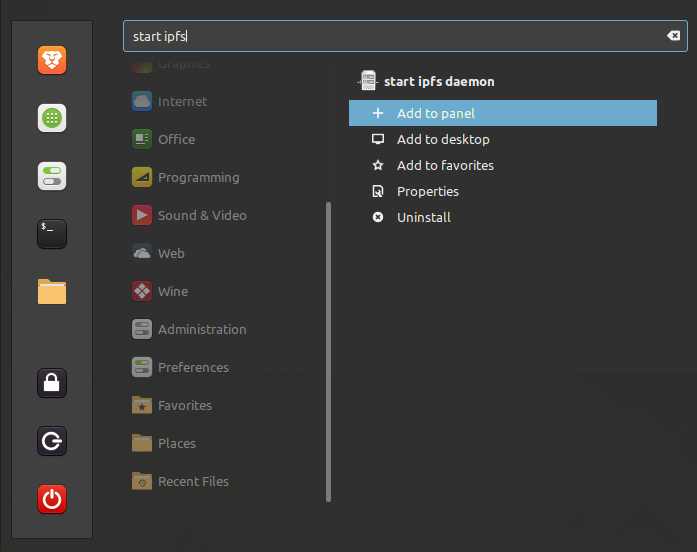Click the Wine category red icon
The height and width of the screenshot is (552, 697).
[x=142, y=291]
